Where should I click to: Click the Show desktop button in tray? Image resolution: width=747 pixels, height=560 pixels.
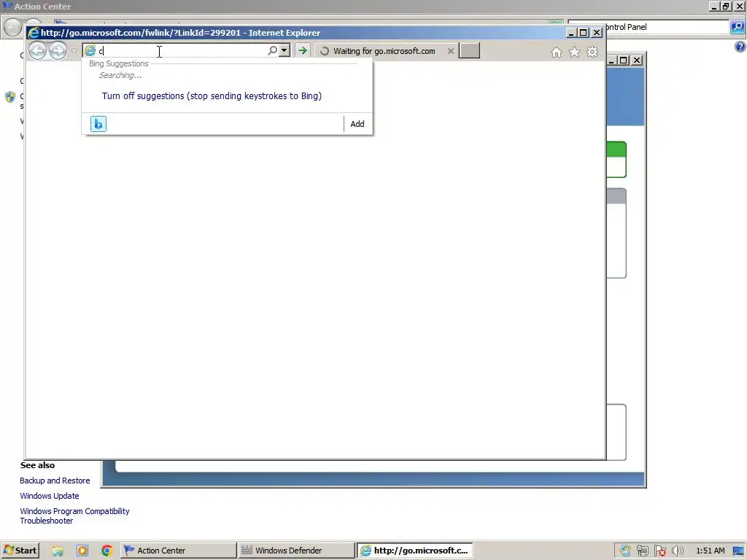(x=739, y=551)
